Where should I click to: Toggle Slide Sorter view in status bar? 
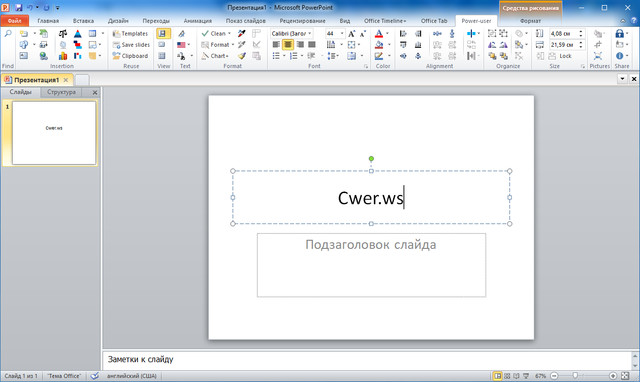pyautogui.click(x=507, y=376)
